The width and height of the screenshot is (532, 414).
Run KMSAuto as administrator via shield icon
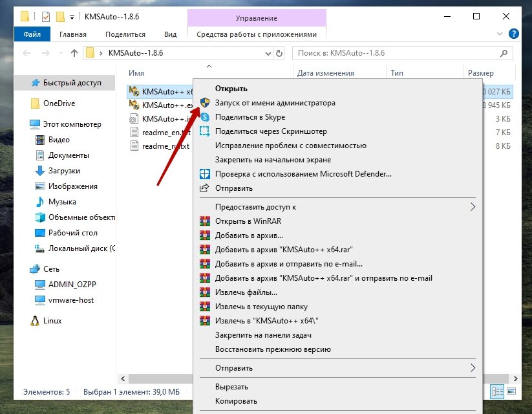[x=206, y=102]
